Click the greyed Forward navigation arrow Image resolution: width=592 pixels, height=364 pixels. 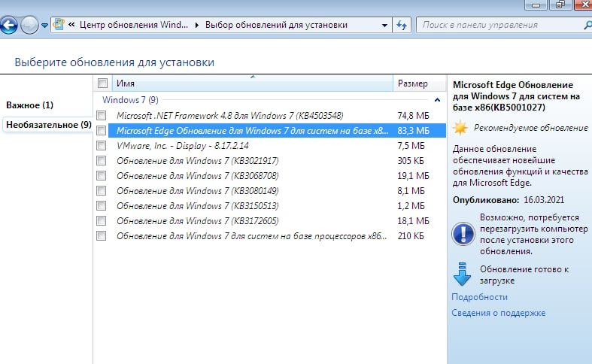pos(29,26)
